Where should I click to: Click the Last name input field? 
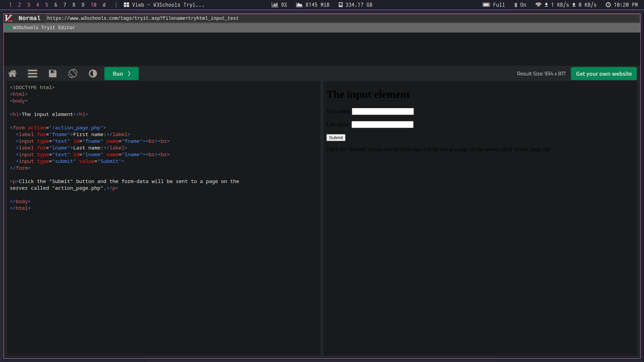coord(382,125)
